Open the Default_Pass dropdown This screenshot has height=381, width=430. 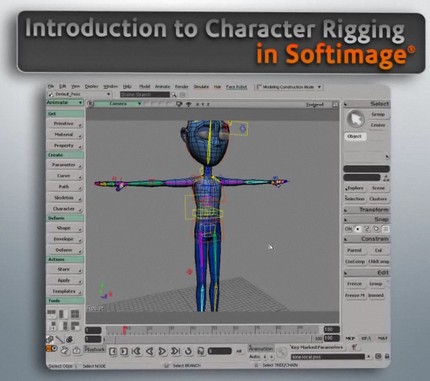[79, 94]
